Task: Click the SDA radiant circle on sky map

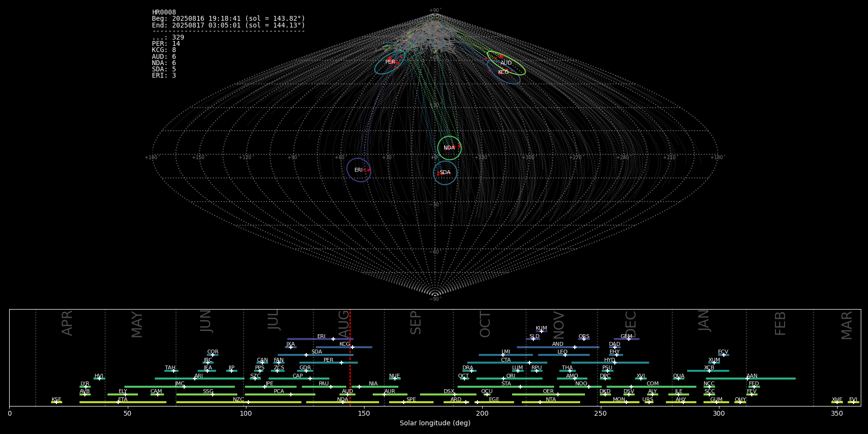Action: tap(445, 173)
